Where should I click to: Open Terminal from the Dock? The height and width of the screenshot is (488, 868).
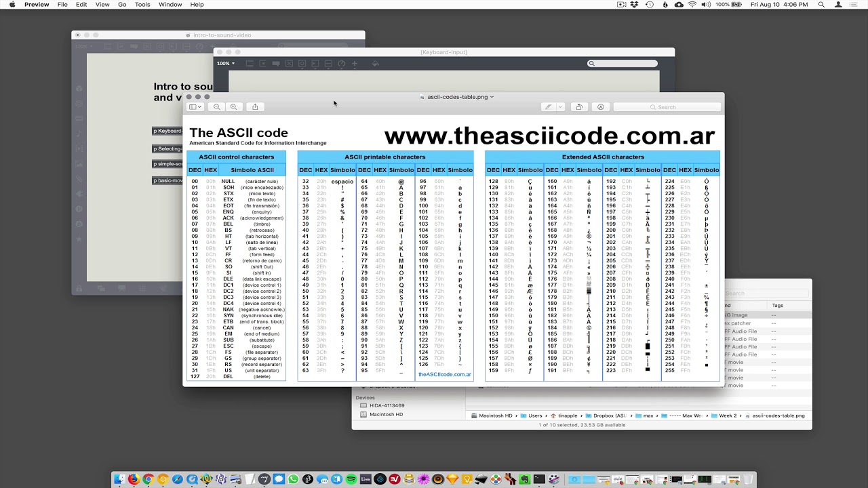click(x=539, y=479)
